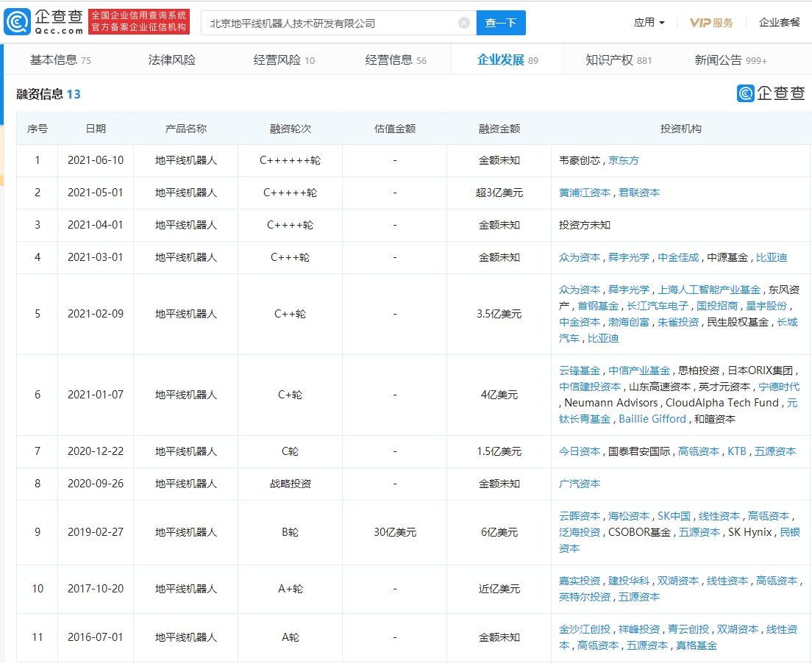Open investor link 京东方
The image size is (812, 663).
click(x=624, y=160)
